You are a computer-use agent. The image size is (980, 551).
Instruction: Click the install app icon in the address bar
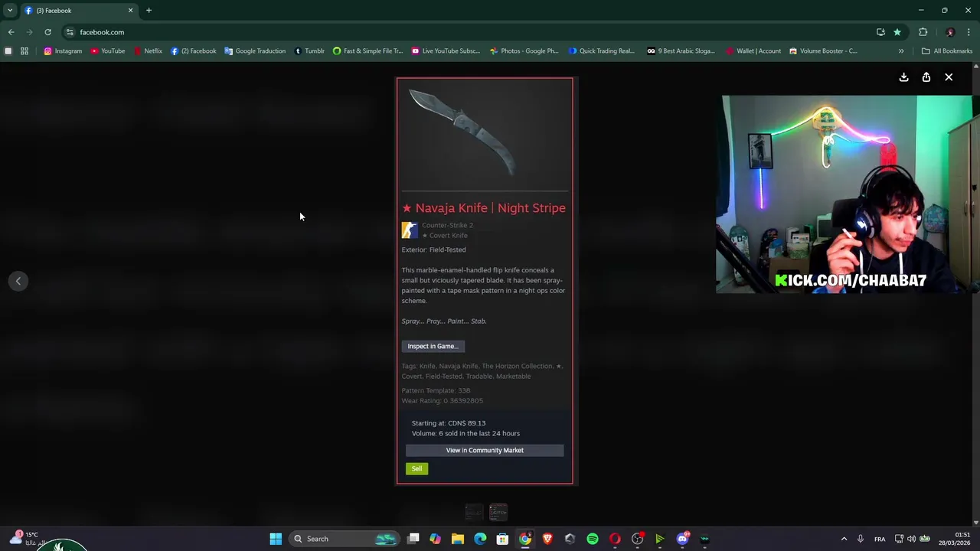pyautogui.click(x=880, y=32)
